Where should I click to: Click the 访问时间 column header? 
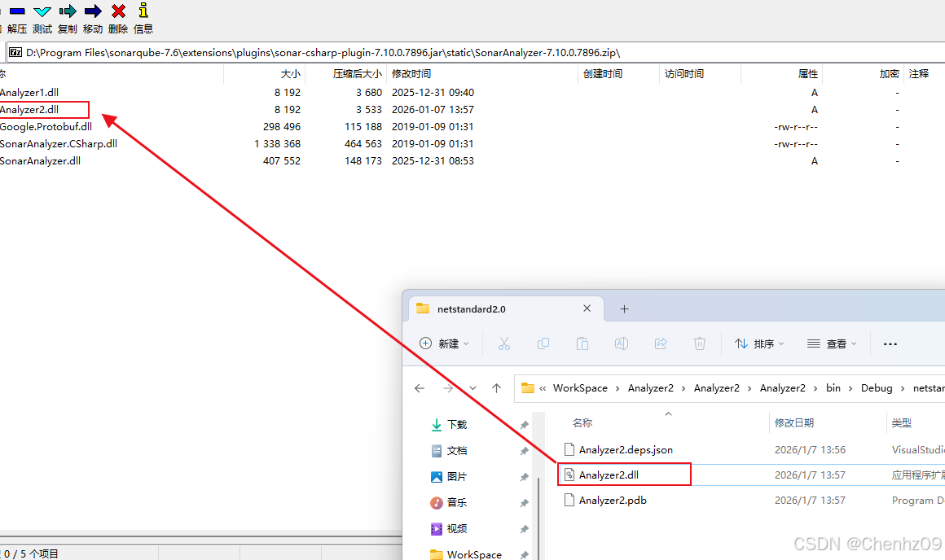pyautogui.click(x=684, y=74)
